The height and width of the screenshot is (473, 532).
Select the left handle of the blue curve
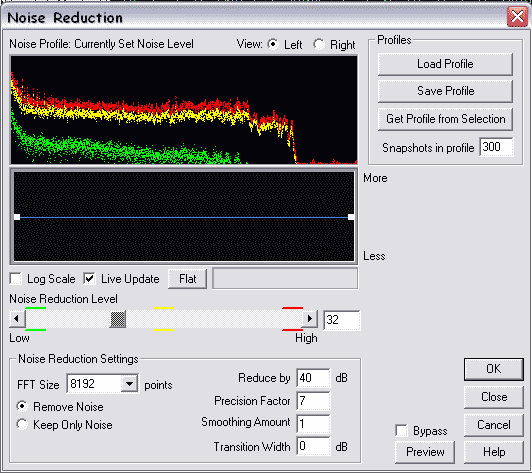(17, 217)
